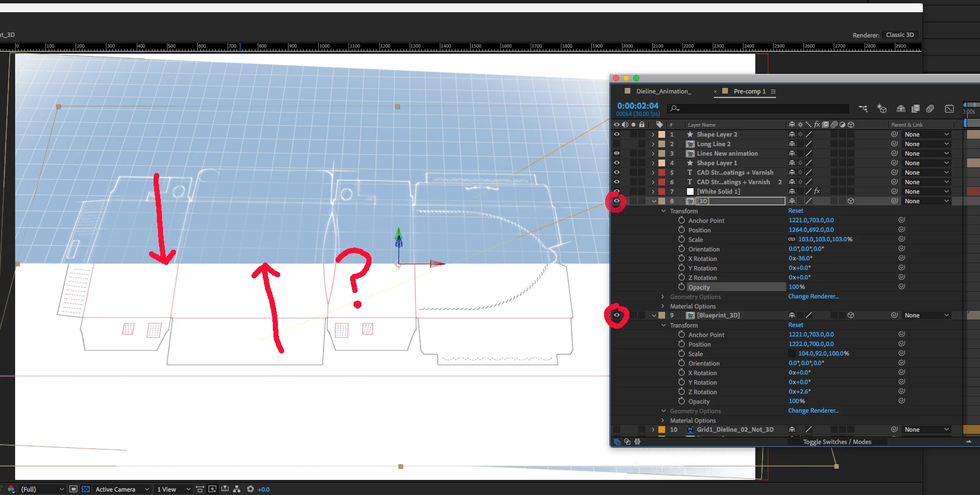Click Toggle Switches / Modes button

[x=837, y=442]
